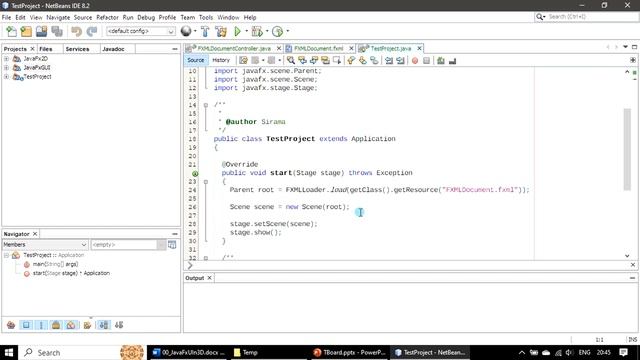Click the red Start Macro Recording icon

(415, 60)
